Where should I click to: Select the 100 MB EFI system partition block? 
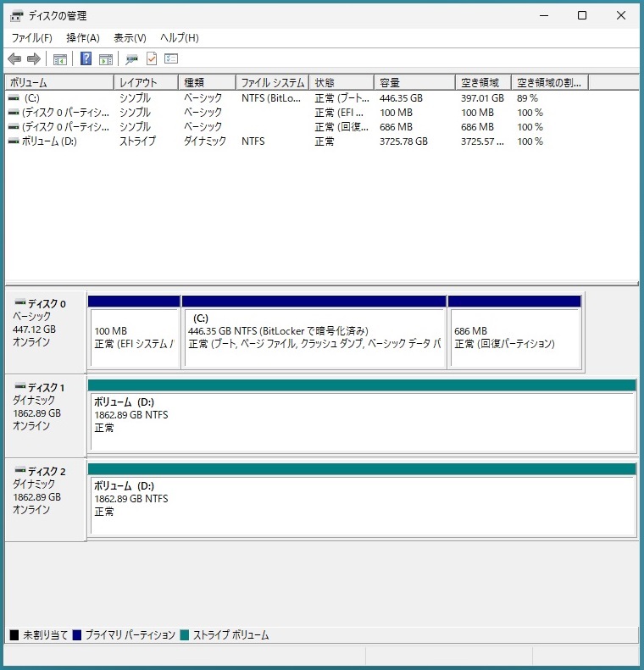pos(134,332)
